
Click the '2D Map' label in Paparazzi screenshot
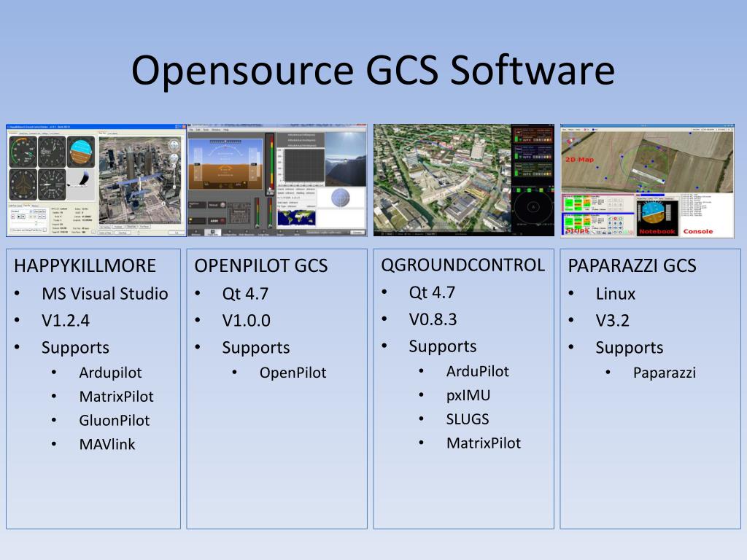(579, 160)
